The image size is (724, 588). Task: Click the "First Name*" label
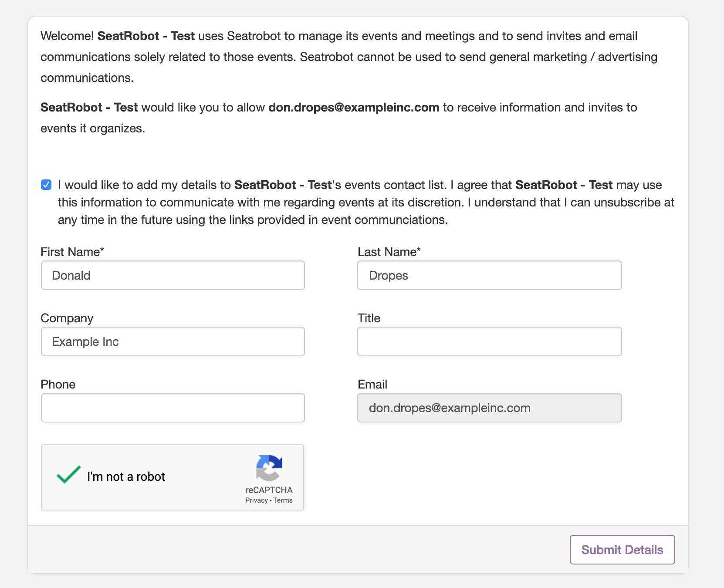click(x=72, y=252)
